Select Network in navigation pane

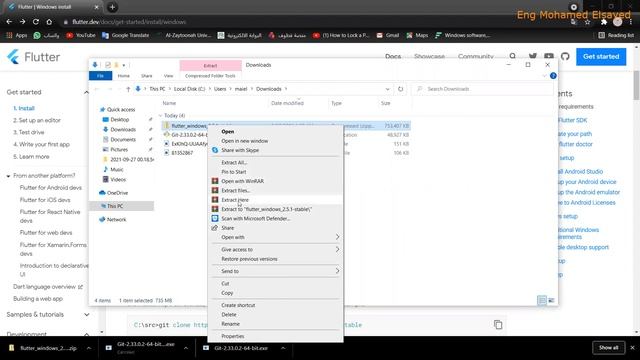[116, 220]
